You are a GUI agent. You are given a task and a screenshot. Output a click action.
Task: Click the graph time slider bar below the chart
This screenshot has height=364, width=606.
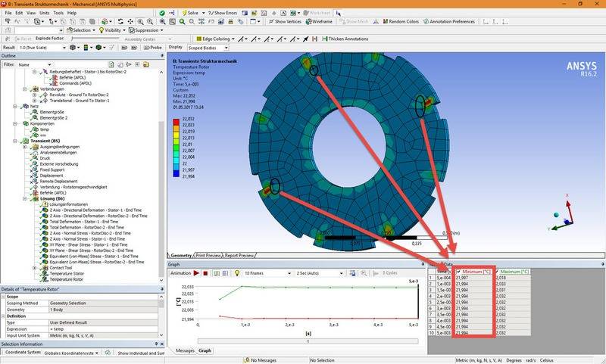[308, 341]
